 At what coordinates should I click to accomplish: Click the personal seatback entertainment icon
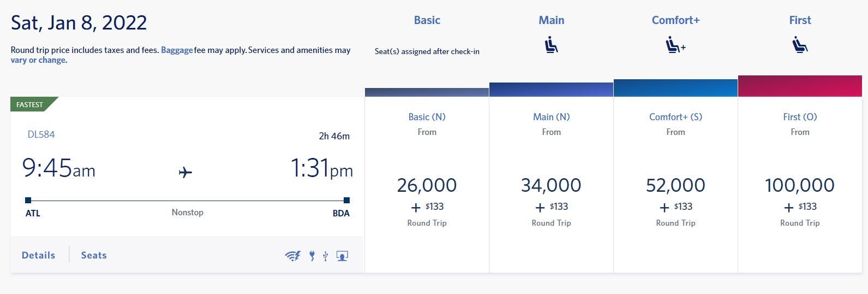(342, 256)
